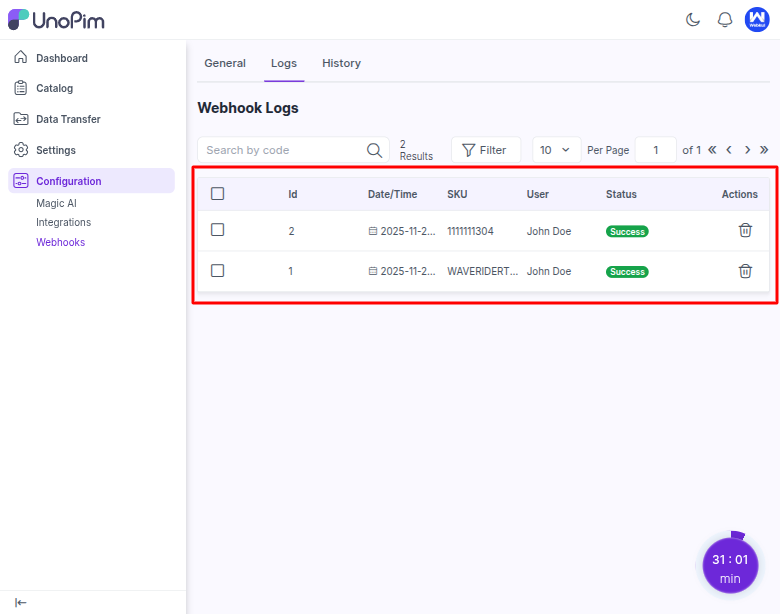Click the SKU cell WAVERIDERT...
Screen dimensions: 780x614
tap(483, 271)
